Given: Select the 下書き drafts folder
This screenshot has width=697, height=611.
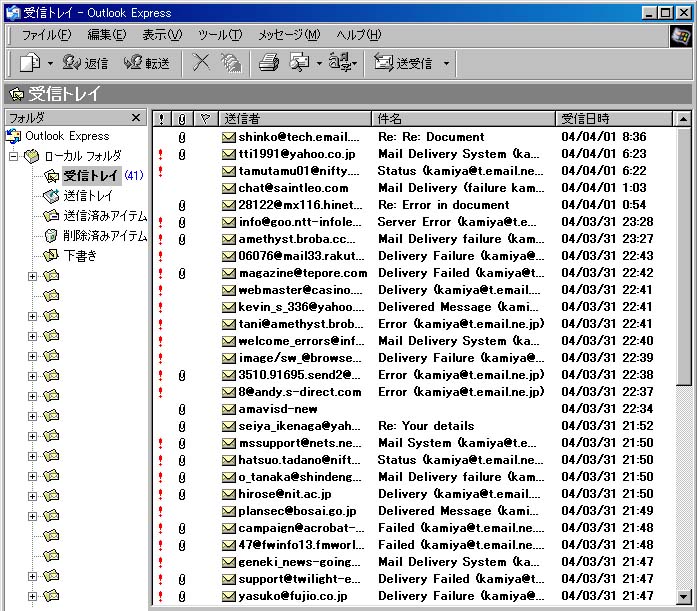Looking at the screenshot, I should pyautogui.click(x=80, y=256).
